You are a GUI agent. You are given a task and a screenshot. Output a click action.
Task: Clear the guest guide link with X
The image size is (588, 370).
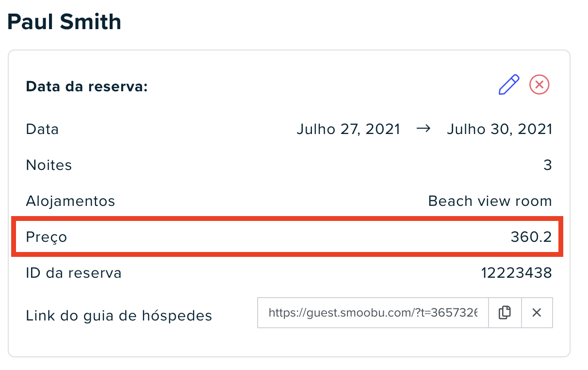coord(537,313)
